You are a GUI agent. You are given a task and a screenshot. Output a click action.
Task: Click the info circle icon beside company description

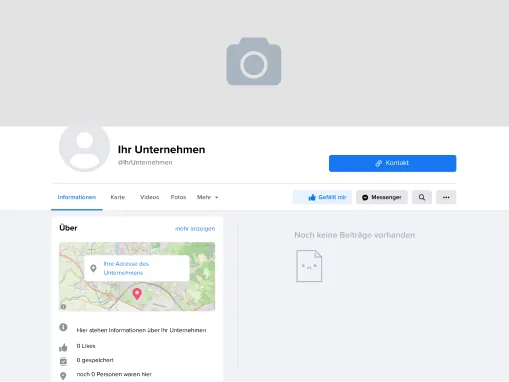63,327
